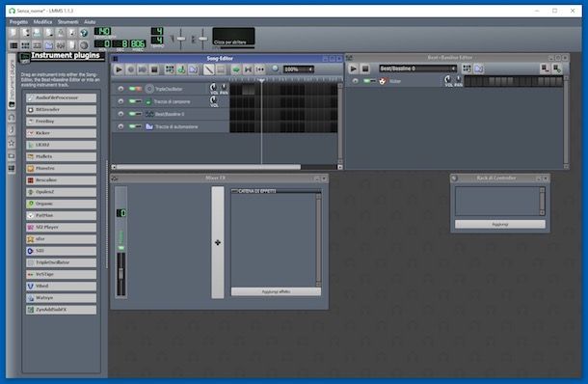This screenshot has width=588, height=384.
Task: Click the zoom magnifier icon in Song-Editor
Action: [x=276, y=69]
